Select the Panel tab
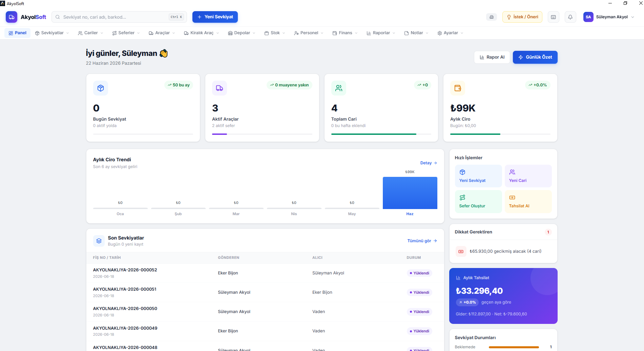644x351 pixels. (18, 33)
